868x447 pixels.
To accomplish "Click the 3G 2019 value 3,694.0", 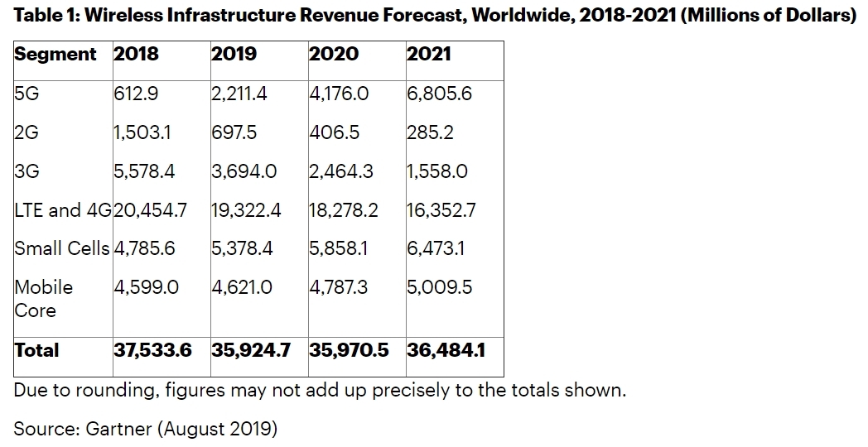I will coord(244,171).
